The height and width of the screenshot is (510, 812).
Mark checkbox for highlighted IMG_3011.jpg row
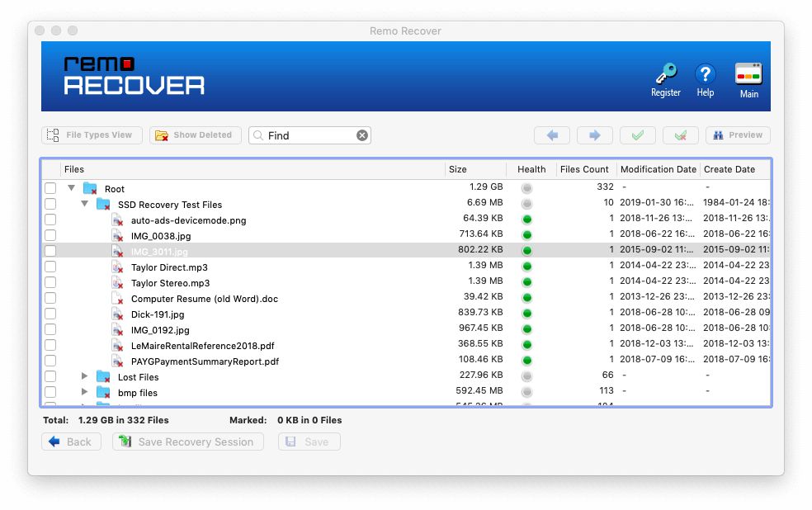(50, 251)
